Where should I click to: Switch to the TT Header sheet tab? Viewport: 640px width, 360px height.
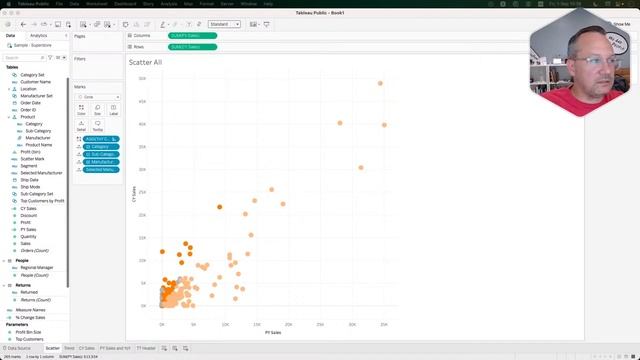(146, 348)
